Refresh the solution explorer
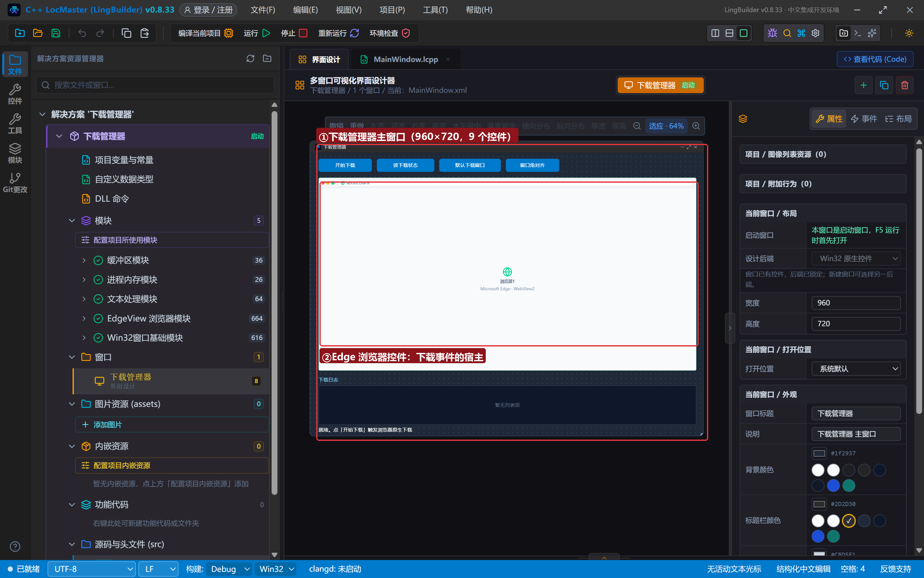Image resolution: width=924 pixels, height=578 pixels. (x=250, y=58)
